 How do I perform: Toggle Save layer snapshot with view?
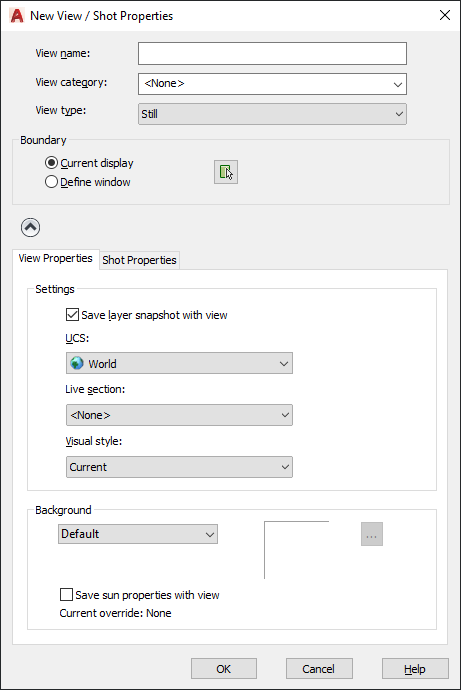coord(72,315)
